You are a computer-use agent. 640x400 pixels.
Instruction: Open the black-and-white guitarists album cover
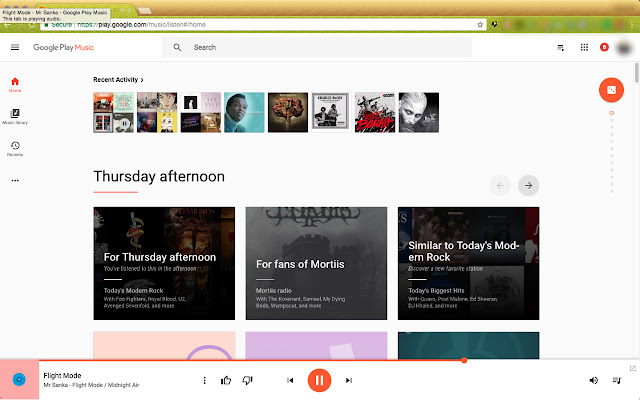[331, 113]
